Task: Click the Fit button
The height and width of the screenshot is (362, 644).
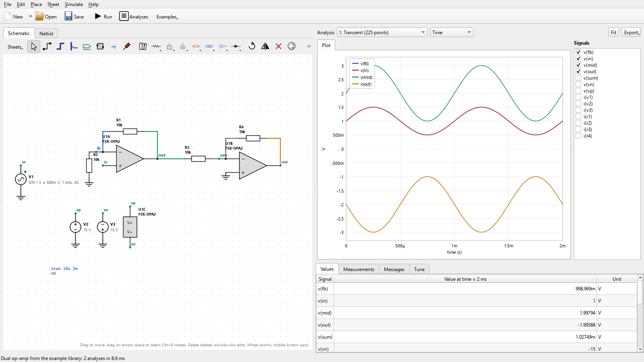Action: point(613,33)
